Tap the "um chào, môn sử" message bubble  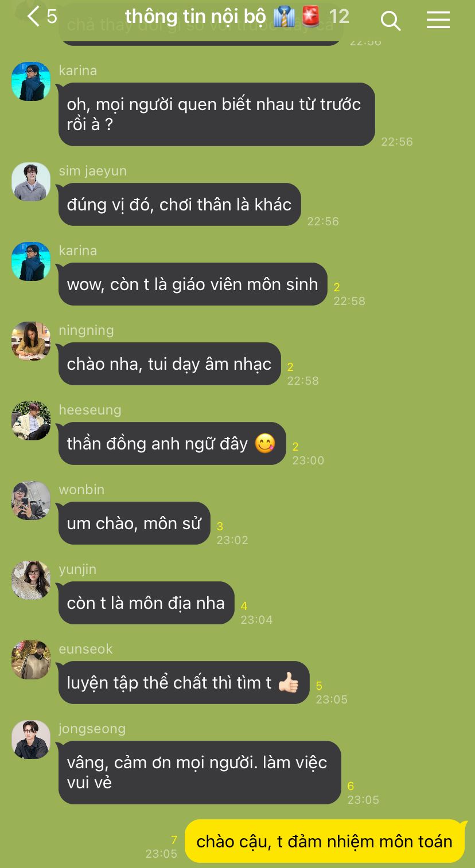tap(134, 523)
